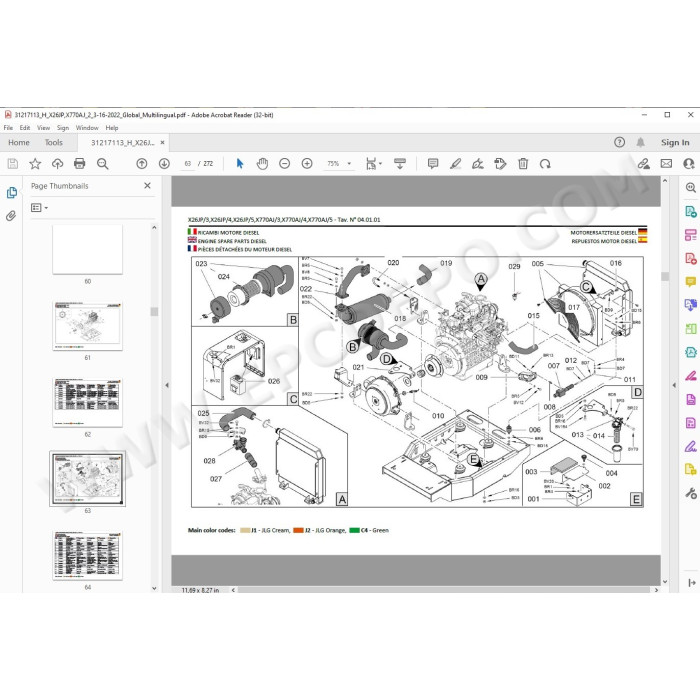
Task: Open the fit page options tool
Action: (x=373, y=164)
